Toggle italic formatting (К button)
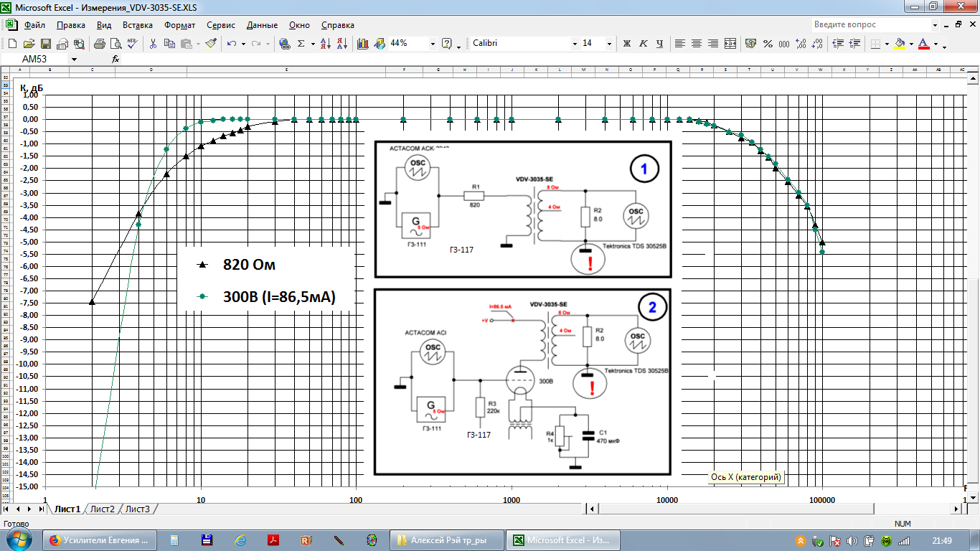Image resolution: width=980 pixels, height=551 pixels. (x=643, y=44)
